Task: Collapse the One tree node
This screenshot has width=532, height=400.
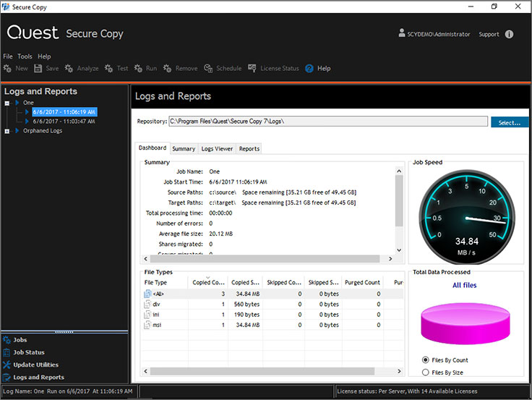Action: (7, 103)
